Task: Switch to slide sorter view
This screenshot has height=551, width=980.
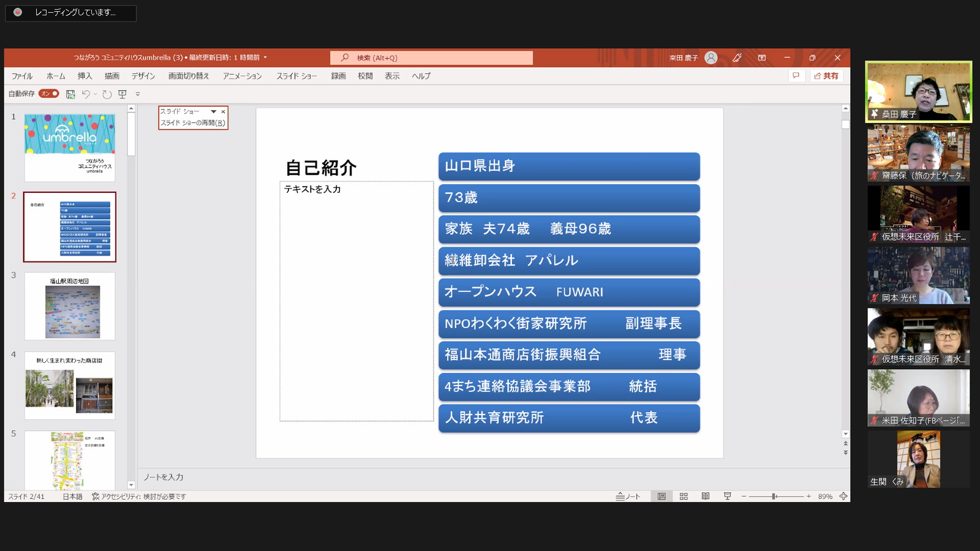Action: [x=684, y=497]
